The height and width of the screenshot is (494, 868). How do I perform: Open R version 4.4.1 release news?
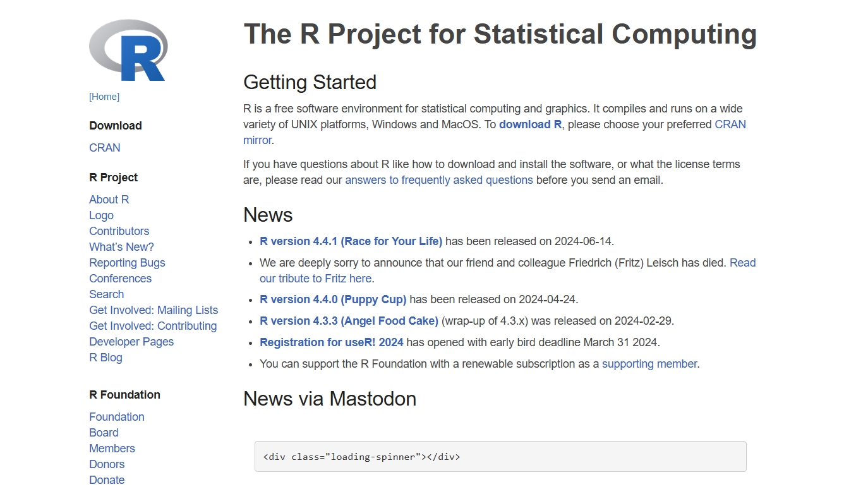click(351, 241)
